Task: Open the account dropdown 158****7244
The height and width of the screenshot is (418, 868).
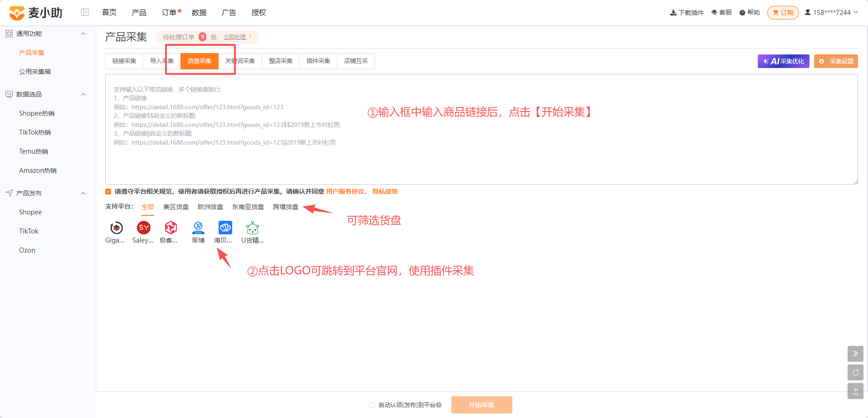Action: pyautogui.click(x=831, y=12)
